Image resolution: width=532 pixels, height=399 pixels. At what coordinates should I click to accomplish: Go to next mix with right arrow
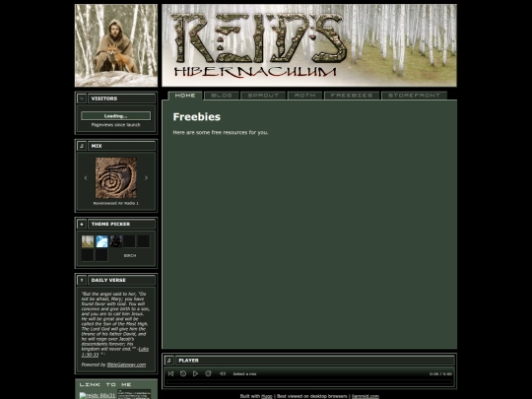pyautogui.click(x=146, y=177)
